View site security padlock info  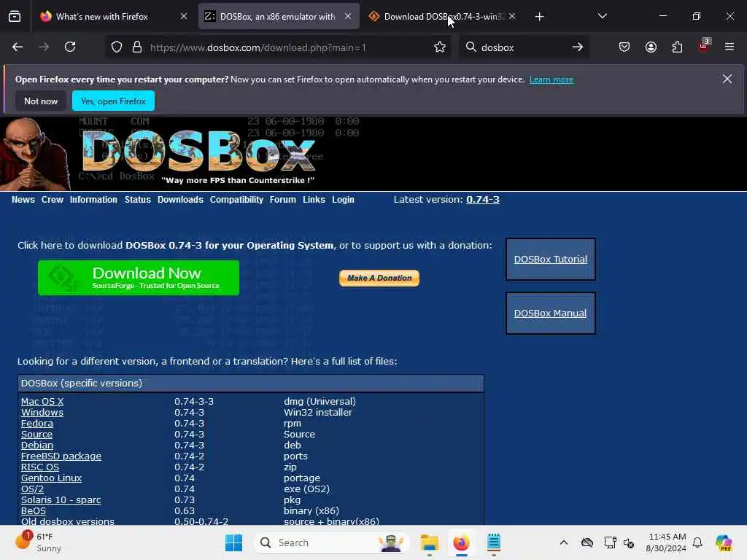(x=137, y=47)
